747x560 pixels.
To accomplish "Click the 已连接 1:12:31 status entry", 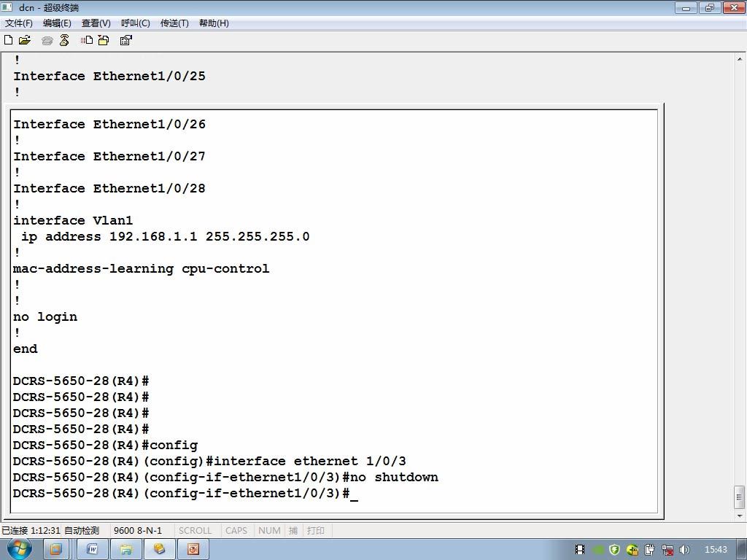I will [31, 531].
